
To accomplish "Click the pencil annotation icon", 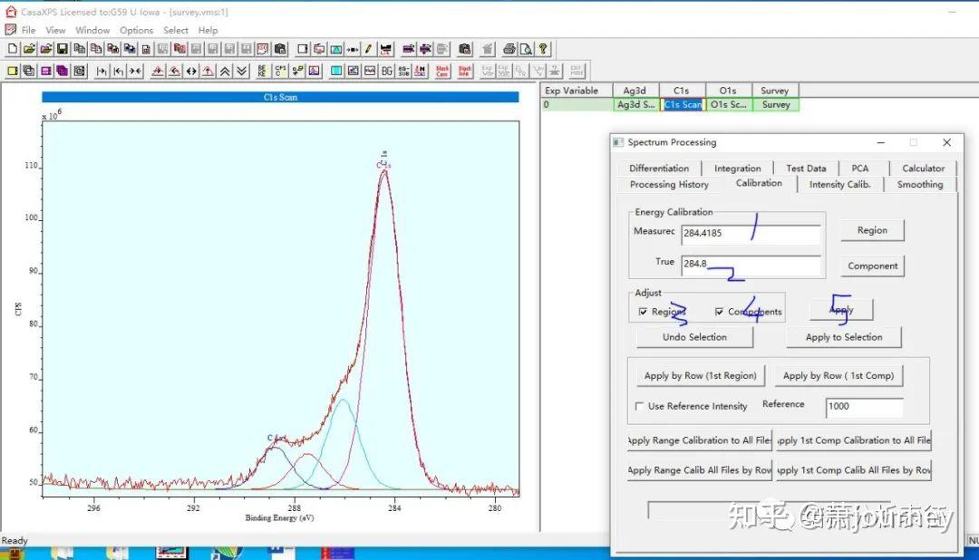I will [x=369, y=49].
